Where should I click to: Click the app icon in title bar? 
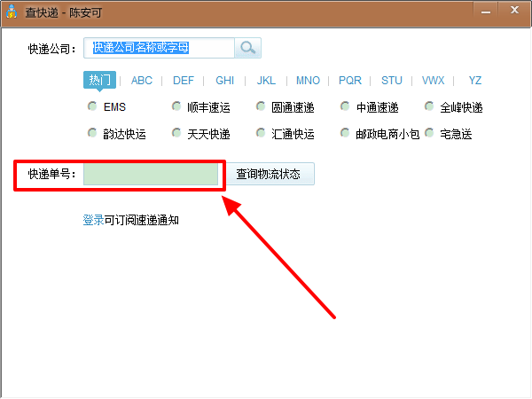12,12
